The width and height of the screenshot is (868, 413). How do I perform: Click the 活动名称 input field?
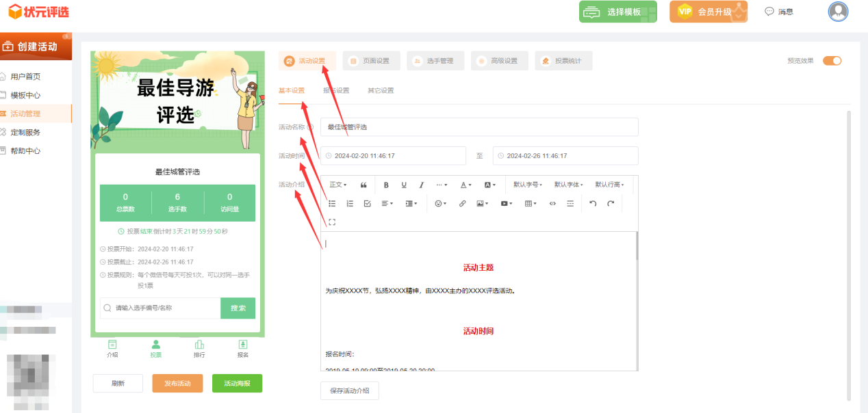click(x=479, y=127)
